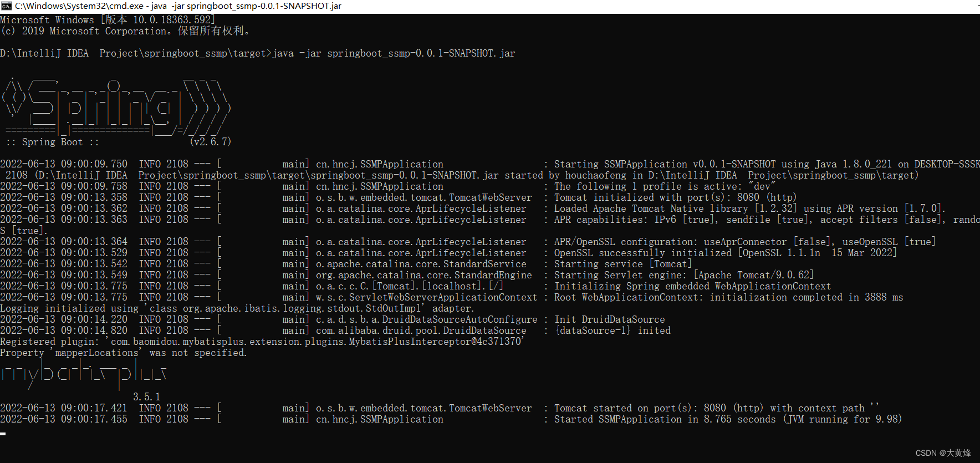Viewport: 980px width, 463px height.
Task: Click '{dataSource-1} inited' message
Action: [x=612, y=330]
